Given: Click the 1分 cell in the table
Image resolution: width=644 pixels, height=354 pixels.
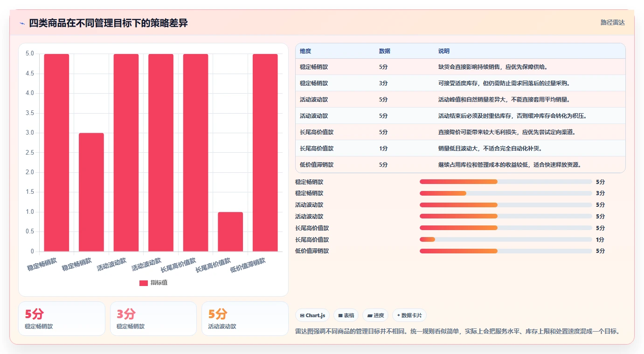Looking at the screenshot, I should (383, 149).
